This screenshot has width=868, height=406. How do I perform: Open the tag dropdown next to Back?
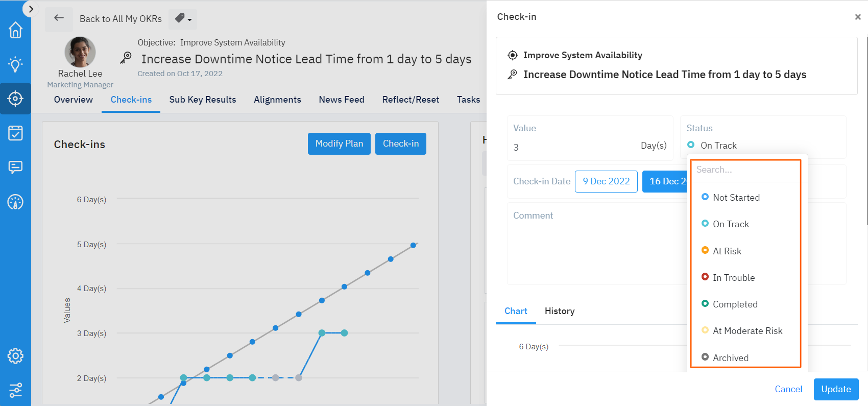click(183, 19)
